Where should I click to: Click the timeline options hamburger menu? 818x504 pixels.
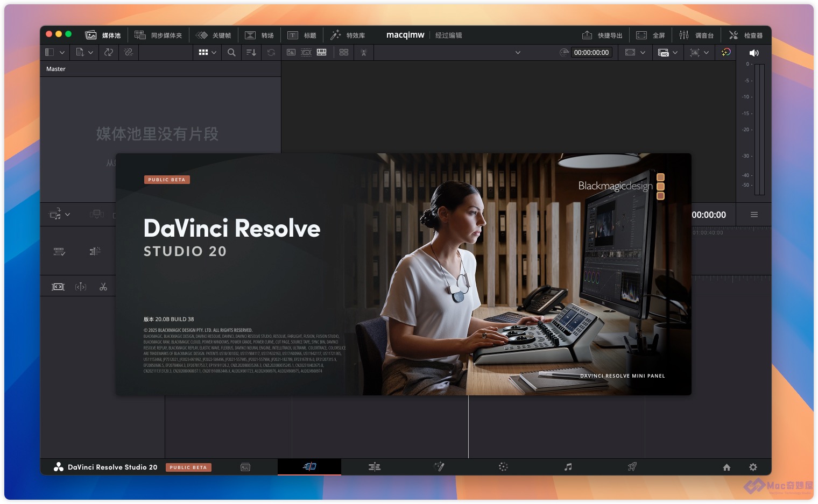(754, 215)
